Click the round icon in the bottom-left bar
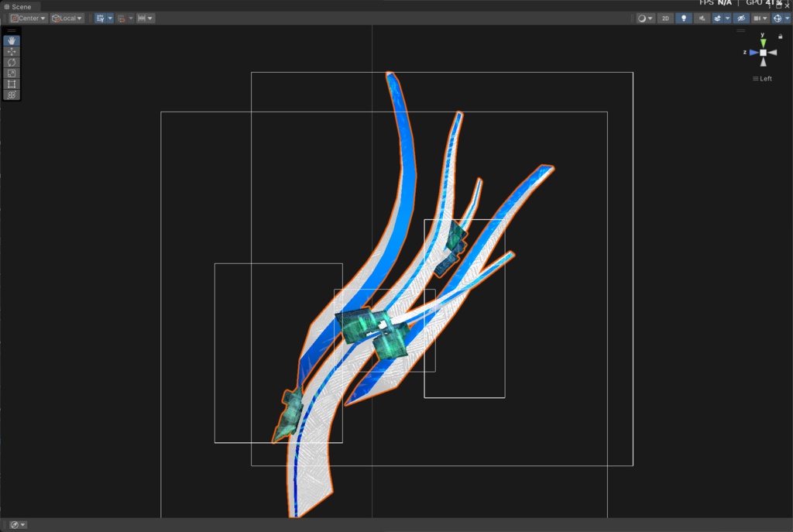The height and width of the screenshot is (532, 793). pos(14,525)
